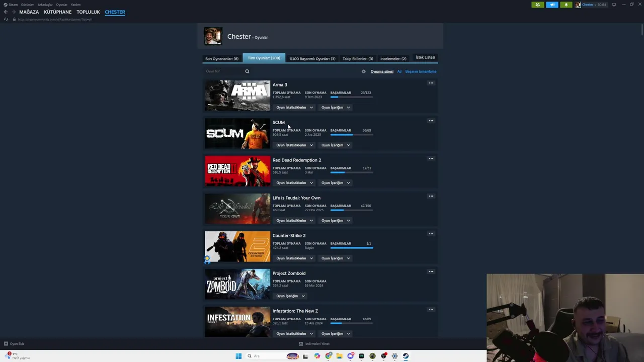Screen dimensions: 644x362
Task: Open Discord from the taskbar
Action: coord(351,356)
